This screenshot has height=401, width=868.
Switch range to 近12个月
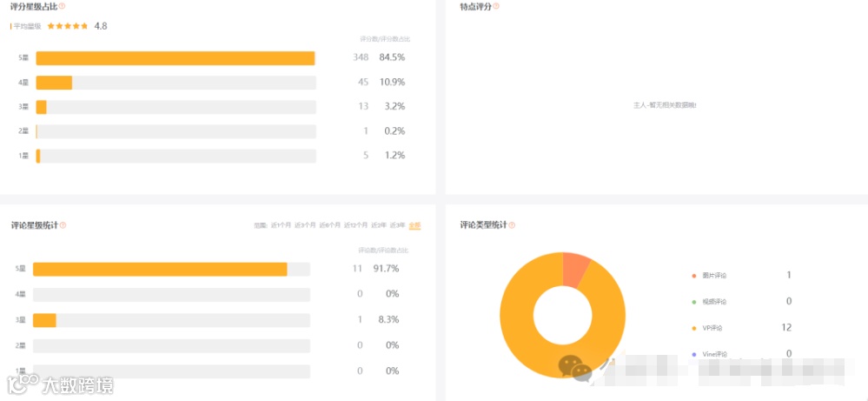pos(356,225)
